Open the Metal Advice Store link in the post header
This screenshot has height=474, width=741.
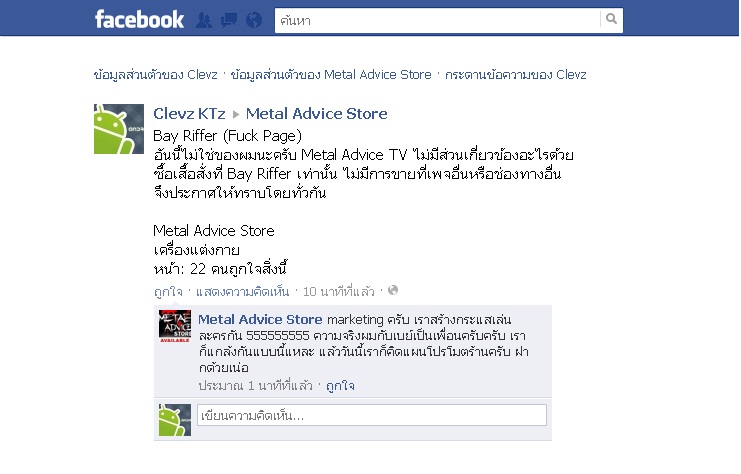point(317,114)
